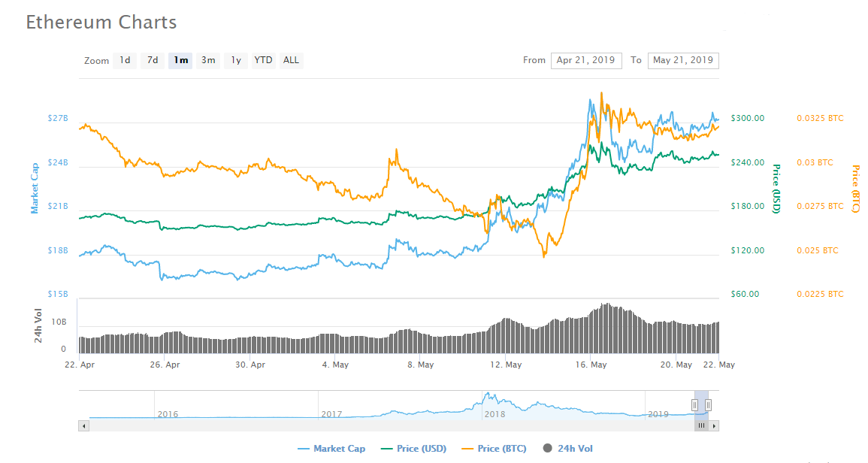The width and height of the screenshot is (868, 463).
Task: Select the 1d zoom range
Action: 125,60
